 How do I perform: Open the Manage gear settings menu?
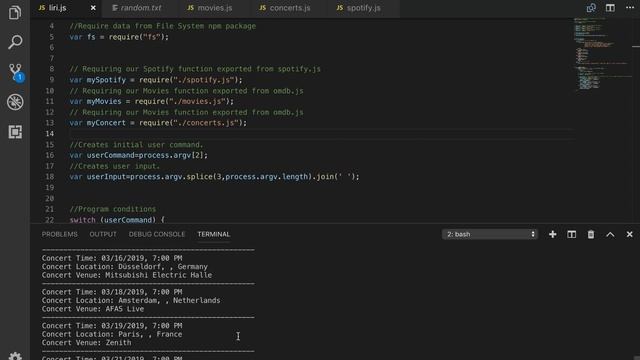click(x=15, y=356)
